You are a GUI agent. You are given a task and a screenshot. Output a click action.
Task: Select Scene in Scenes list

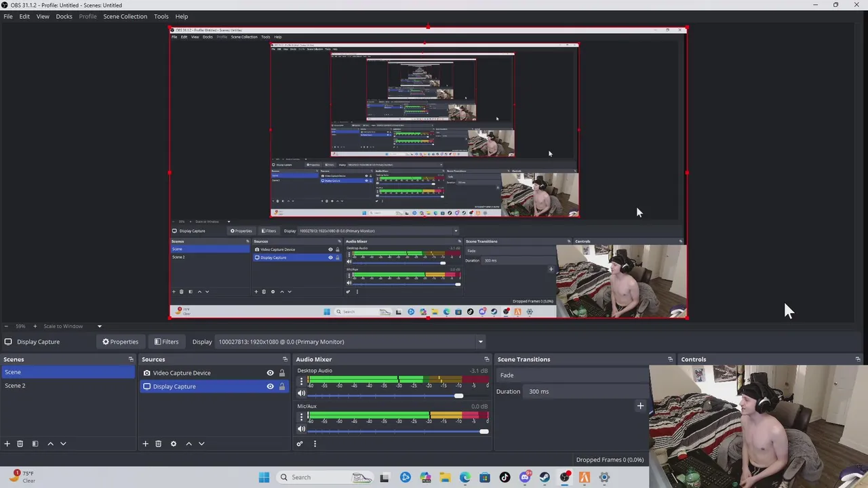[x=68, y=372]
